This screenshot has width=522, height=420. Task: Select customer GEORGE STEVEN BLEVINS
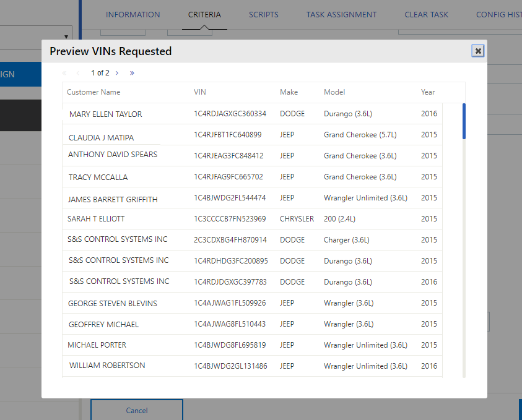click(112, 304)
